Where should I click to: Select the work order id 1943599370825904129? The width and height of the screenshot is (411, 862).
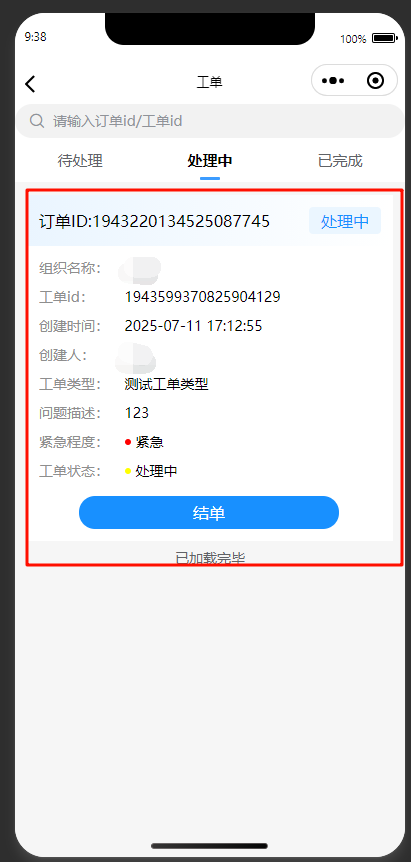(x=203, y=297)
